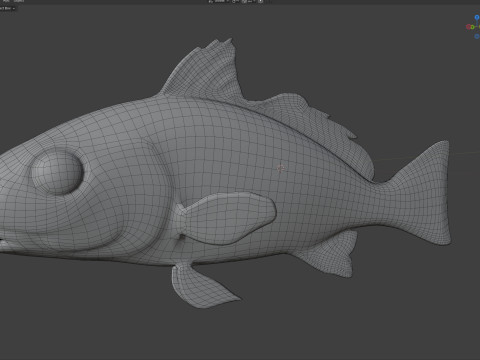Click the green Y axis gizmo circle
480x360 pixels.
point(473,27)
